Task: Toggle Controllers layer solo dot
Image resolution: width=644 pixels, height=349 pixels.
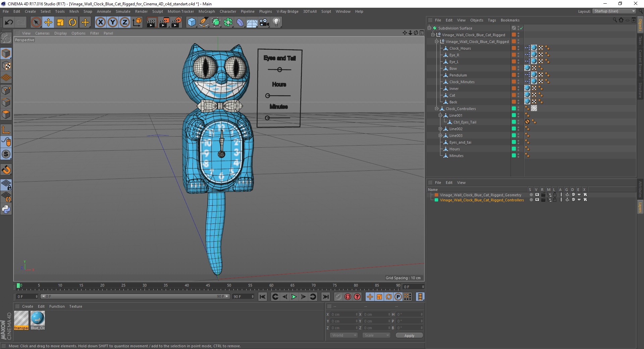Action: 531,200
